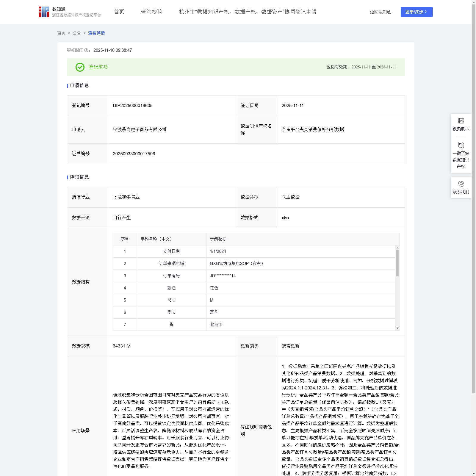Click the 返回数知通 link
This screenshot has width=476, height=476.
(x=381, y=12)
